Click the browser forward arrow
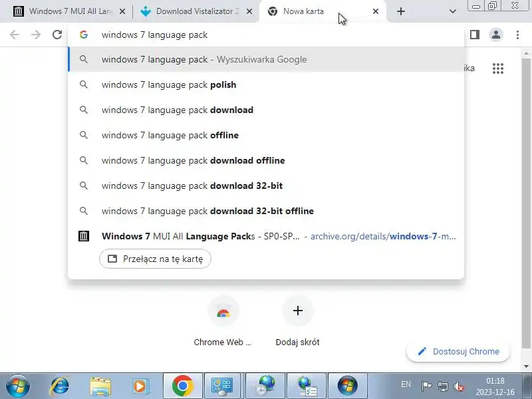This screenshot has height=399, width=532. tap(36, 35)
